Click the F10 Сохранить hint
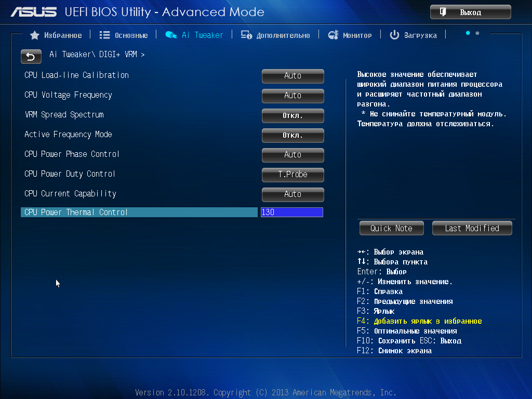Image resolution: width=532 pixels, height=399 pixels. (386, 341)
